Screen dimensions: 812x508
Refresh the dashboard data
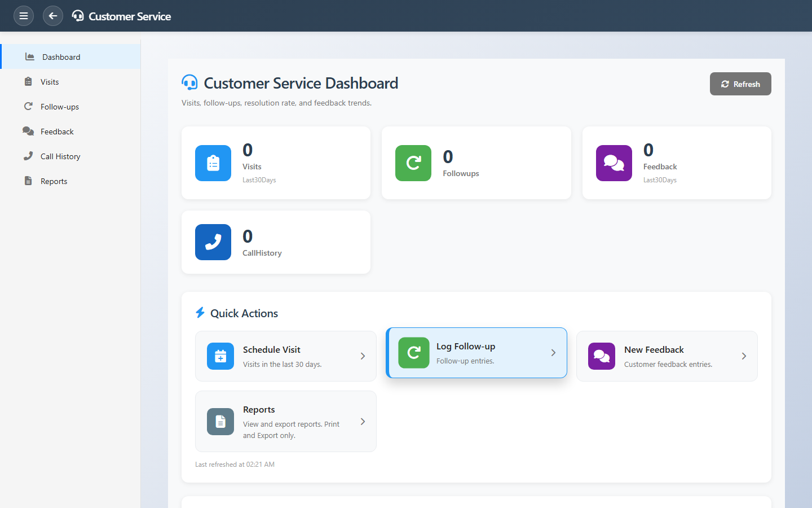[740, 84]
